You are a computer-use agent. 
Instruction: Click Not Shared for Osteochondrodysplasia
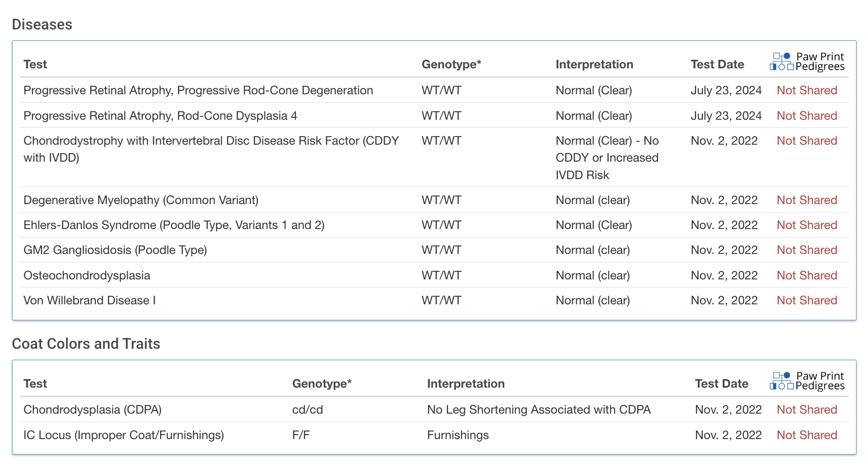807,275
